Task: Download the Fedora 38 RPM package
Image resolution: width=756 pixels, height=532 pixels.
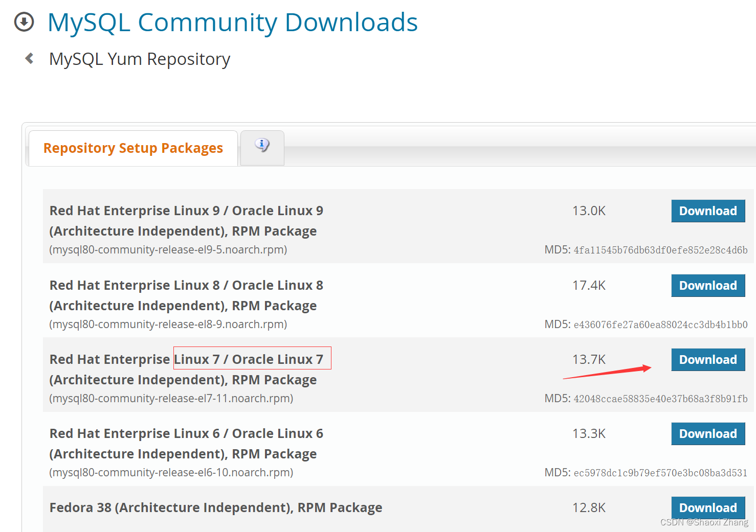Action: [708, 508]
